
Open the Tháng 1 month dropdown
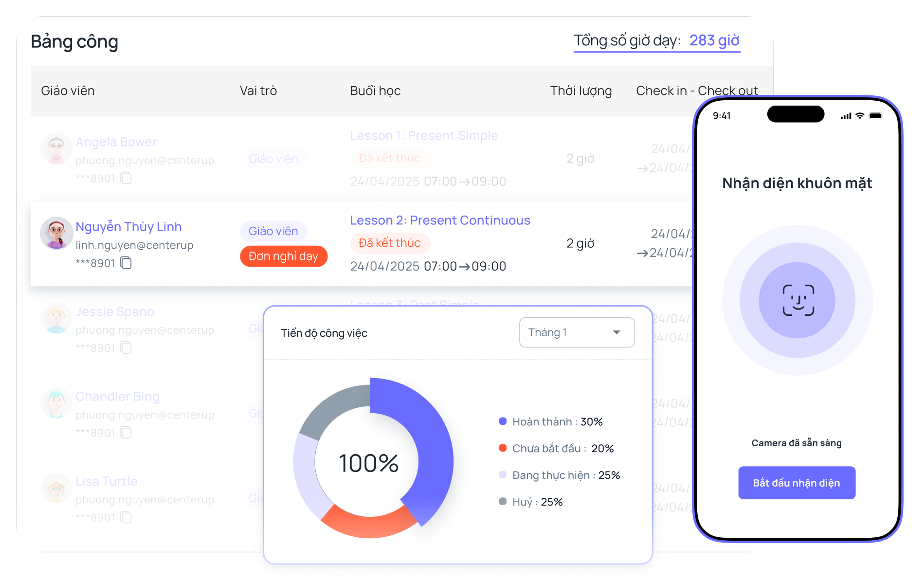(x=577, y=332)
